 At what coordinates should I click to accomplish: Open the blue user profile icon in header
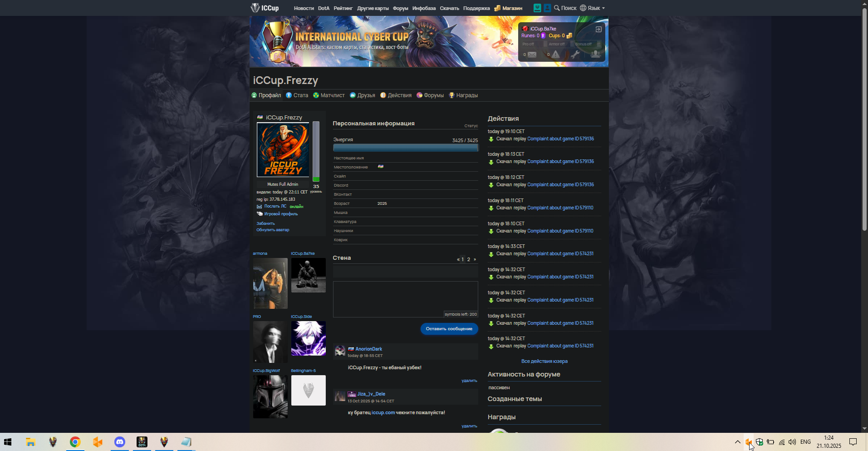tap(547, 8)
